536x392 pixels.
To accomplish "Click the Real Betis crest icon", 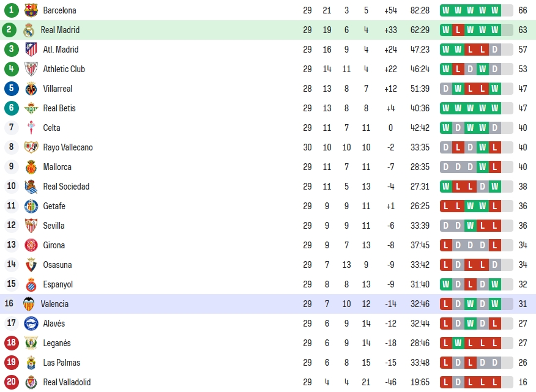I will [x=31, y=108].
